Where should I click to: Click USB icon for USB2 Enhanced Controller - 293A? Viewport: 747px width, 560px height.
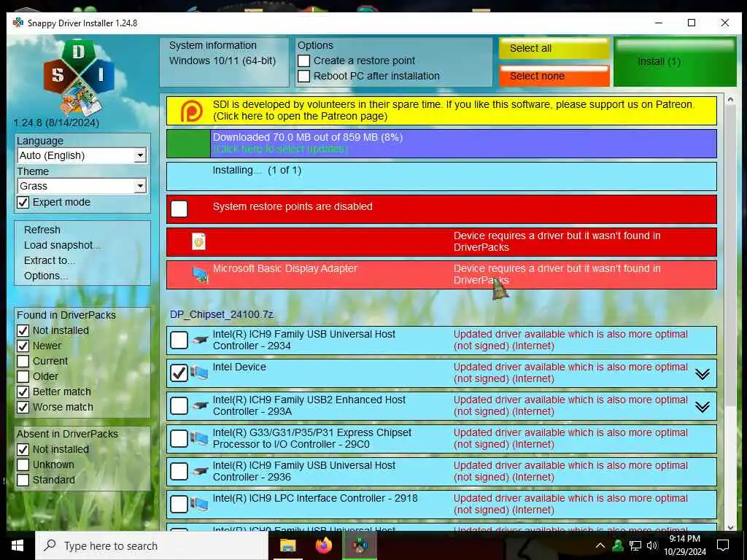(200, 405)
